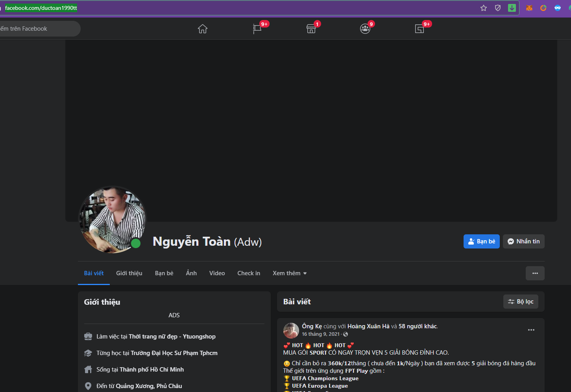Open the Bộ lọc filter button

pos(521,302)
